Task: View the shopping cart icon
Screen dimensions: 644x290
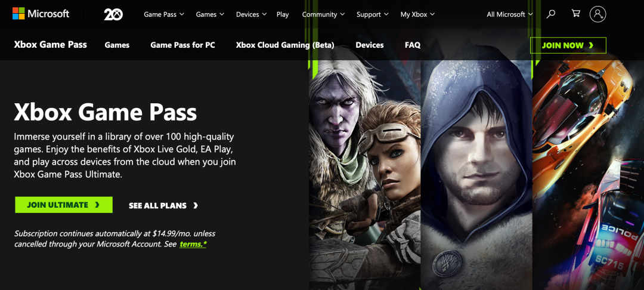Action: click(x=576, y=14)
